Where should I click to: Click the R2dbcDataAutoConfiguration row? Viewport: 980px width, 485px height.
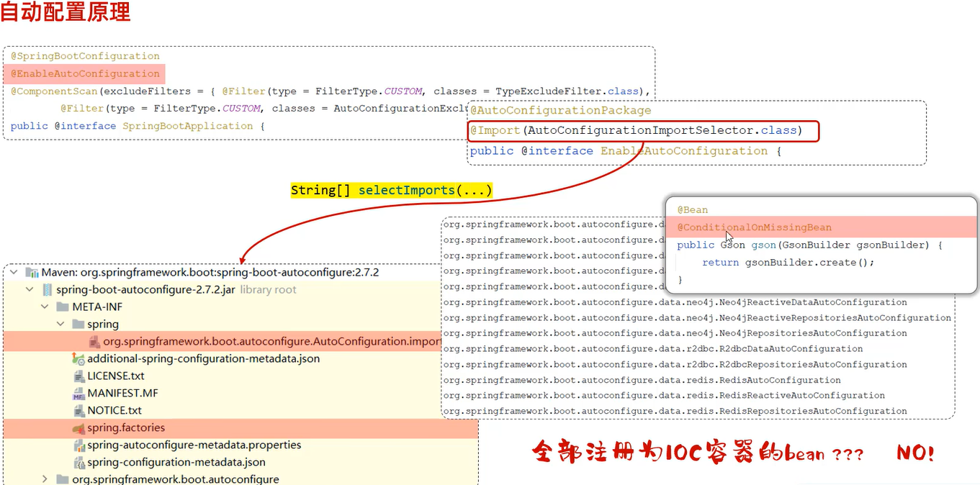(x=653, y=349)
